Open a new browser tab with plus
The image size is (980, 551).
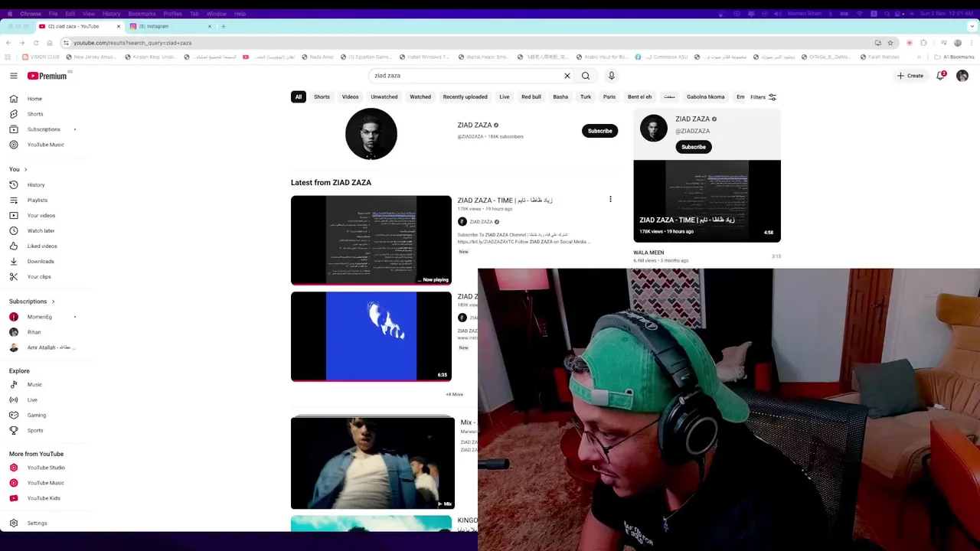click(223, 26)
